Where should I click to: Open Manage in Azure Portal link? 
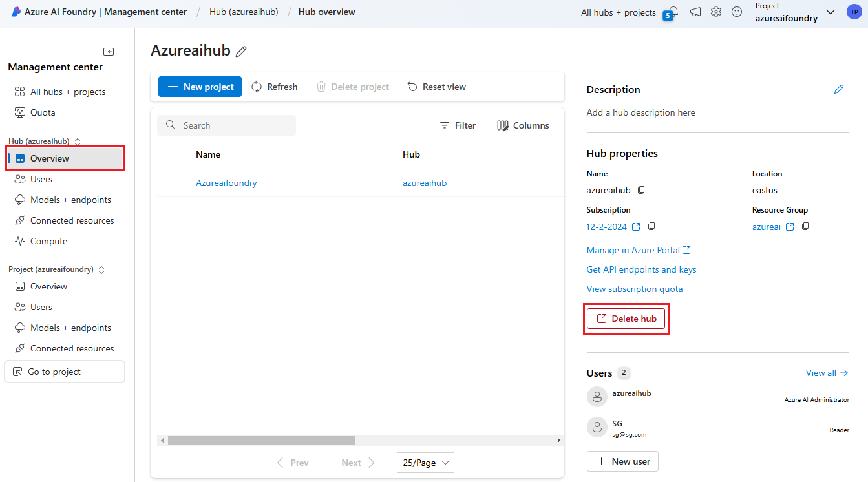(639, 250)
